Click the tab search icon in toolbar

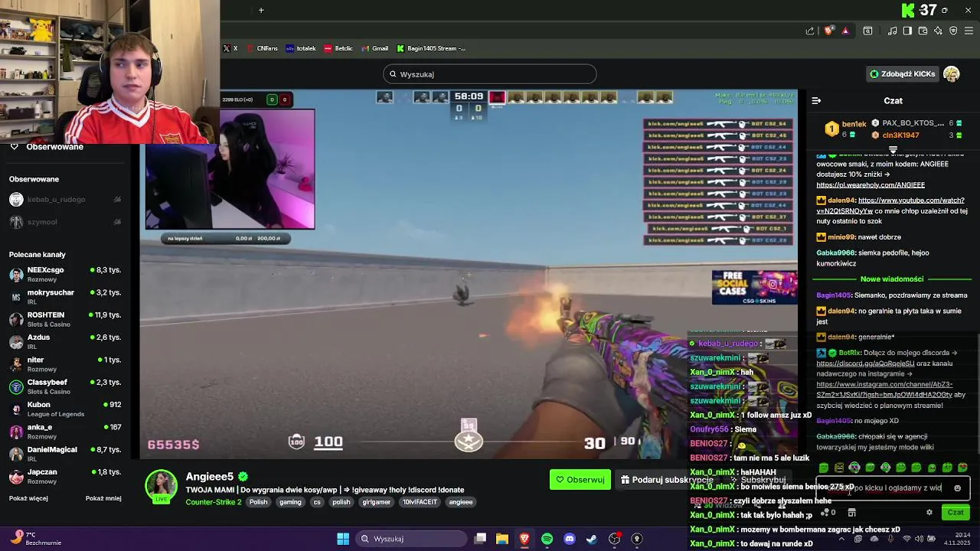click(x=867, y=31)
